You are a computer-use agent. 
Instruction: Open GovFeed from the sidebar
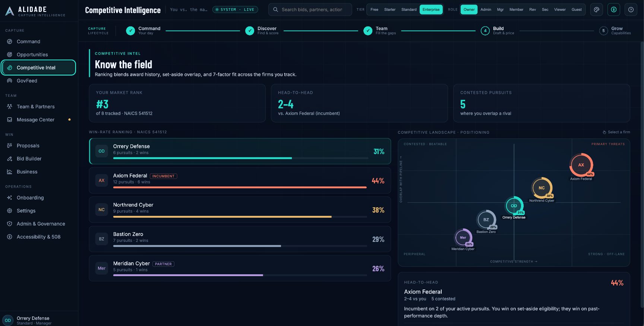pyautogui.click(x=39, y=81)
